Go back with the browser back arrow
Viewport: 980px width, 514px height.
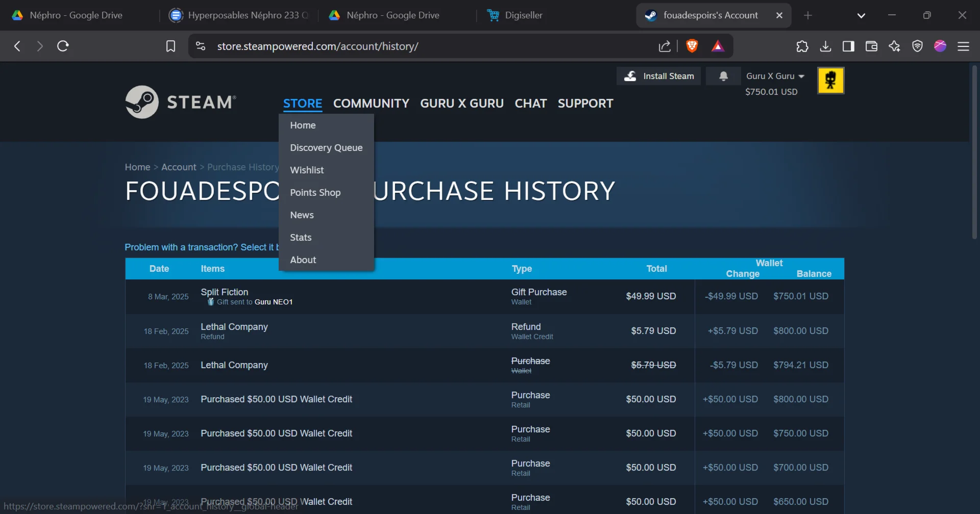pos(17,46)
